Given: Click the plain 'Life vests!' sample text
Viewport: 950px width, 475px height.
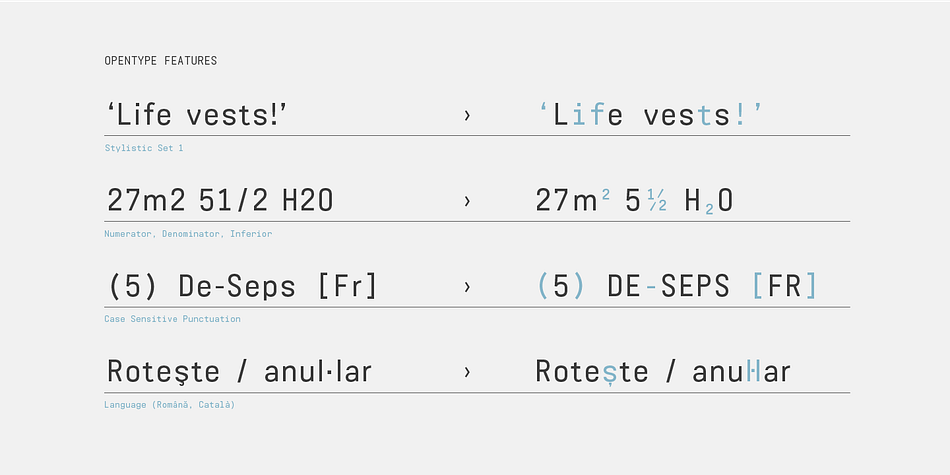Looking at the screenshot, I should click(x=197, y=115).
